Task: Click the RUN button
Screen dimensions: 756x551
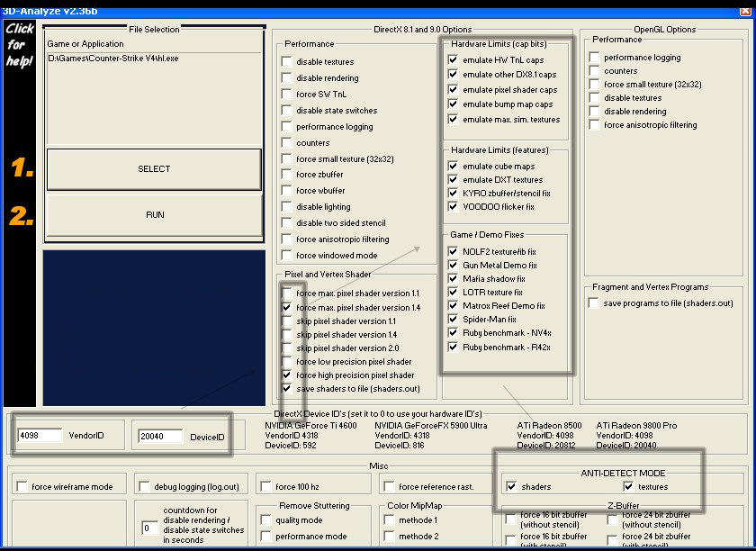Action: point(153,214)
